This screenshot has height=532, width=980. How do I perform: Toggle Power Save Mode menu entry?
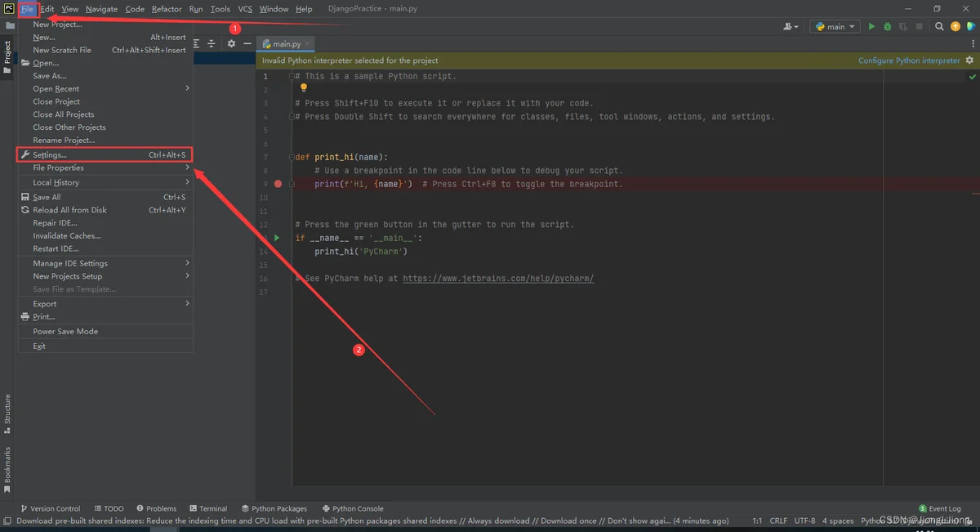tap(105, 332)
